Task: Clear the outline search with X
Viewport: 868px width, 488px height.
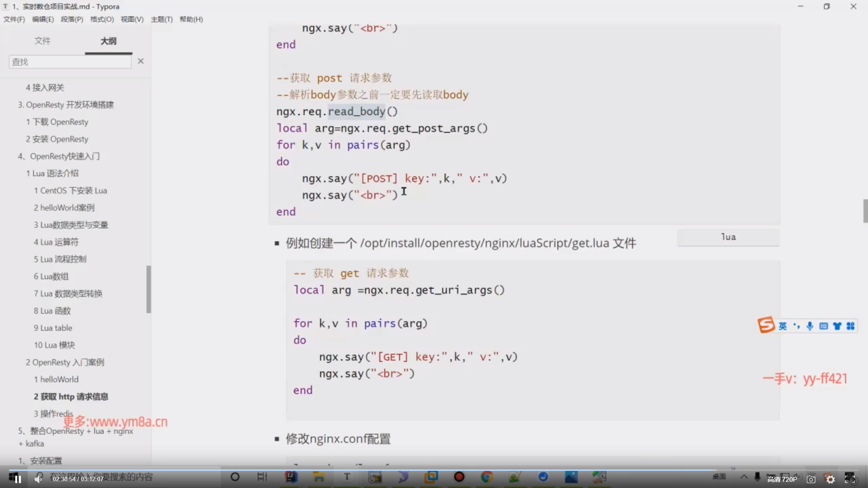Action: 141,61
